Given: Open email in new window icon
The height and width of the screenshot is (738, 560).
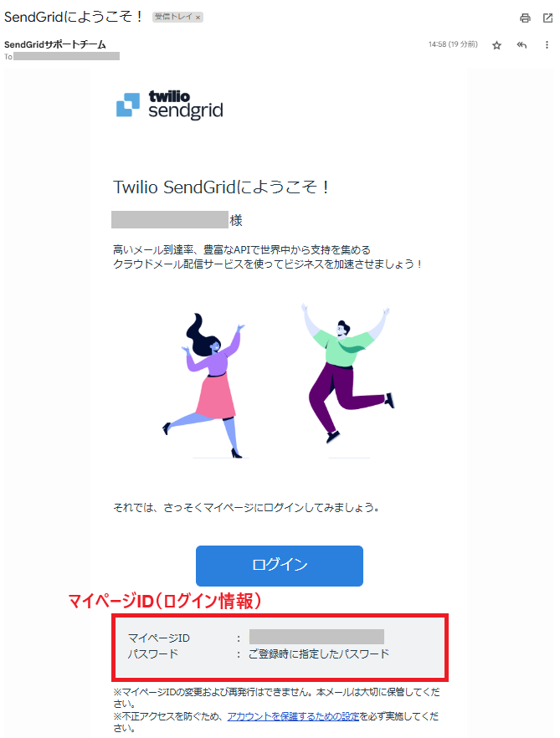Looking at the screenshot, I should [547, 18].
